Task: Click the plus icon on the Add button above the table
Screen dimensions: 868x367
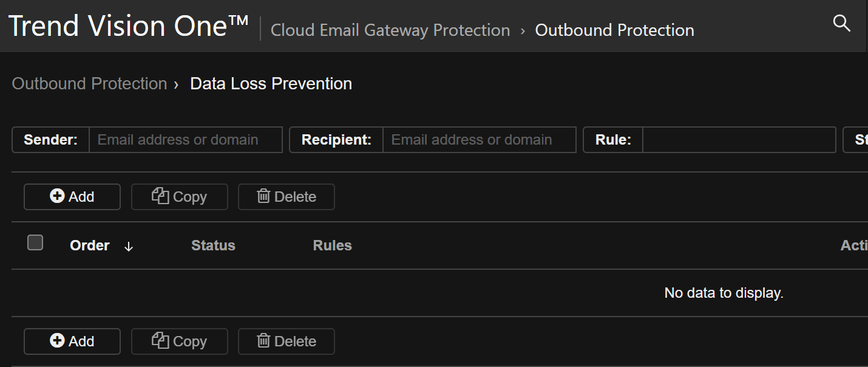Action: 57,196
